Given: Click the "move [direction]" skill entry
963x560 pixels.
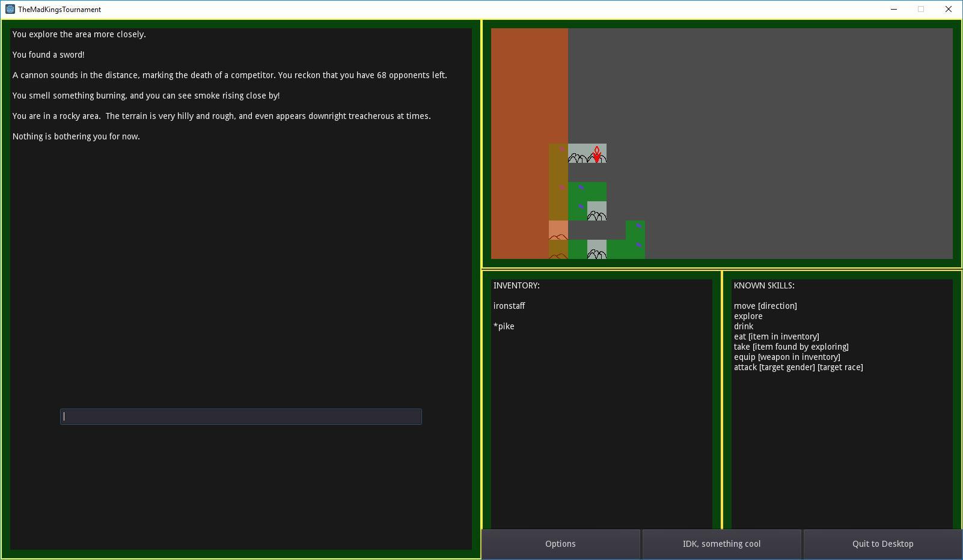Looking at the screenshot, I should coord(765,306).
